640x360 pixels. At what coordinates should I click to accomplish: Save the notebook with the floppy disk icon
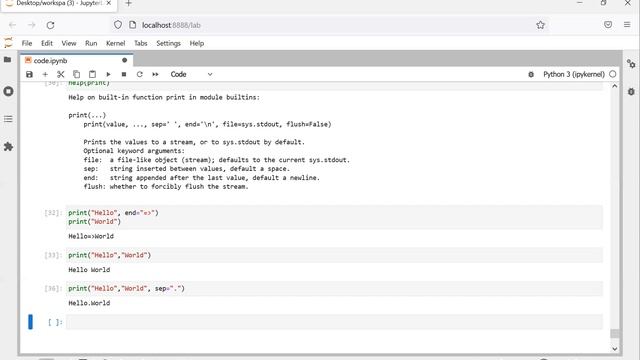click(29, 74)
